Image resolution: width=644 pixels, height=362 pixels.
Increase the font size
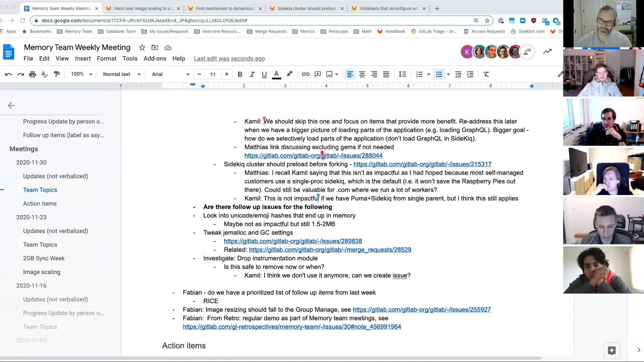tap(226, 74)
